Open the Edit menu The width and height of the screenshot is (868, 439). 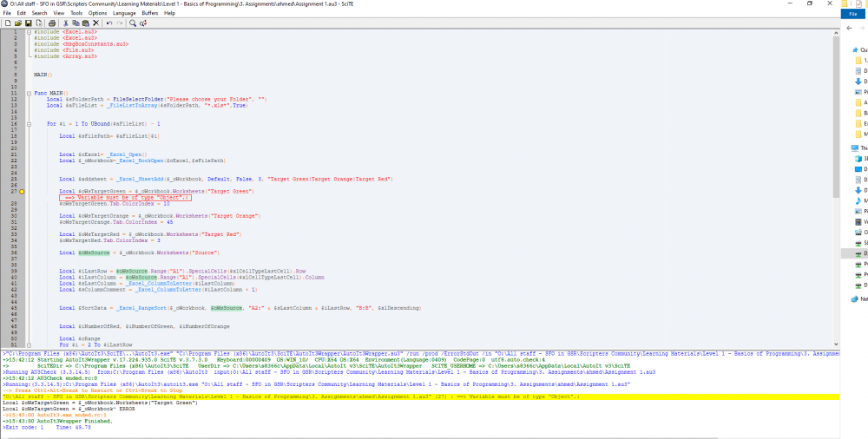click(21, 13)
